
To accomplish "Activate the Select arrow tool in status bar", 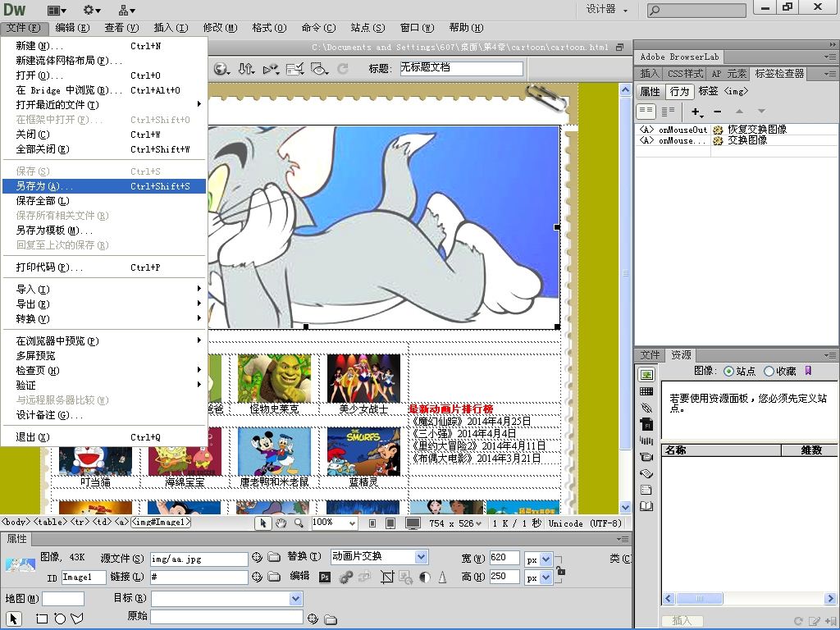I will [263, 523].
